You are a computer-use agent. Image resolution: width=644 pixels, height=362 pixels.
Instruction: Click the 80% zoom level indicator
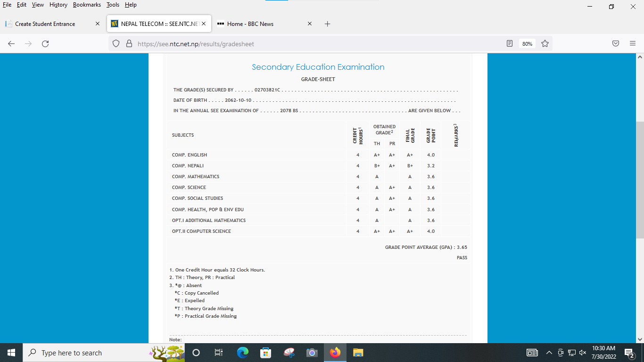click(527, 44)
